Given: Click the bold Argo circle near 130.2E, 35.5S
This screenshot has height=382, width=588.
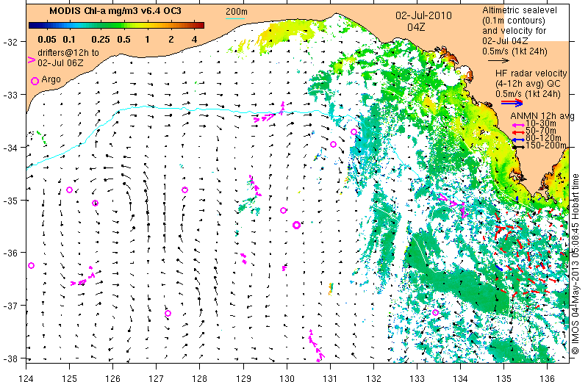Looking at the screenshot, I should [x=296, y=225].
